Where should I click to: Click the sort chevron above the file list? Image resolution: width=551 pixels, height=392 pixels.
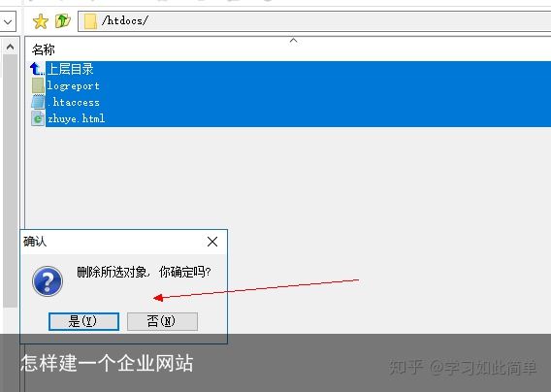pyautogui.click(x=293, y=41)
